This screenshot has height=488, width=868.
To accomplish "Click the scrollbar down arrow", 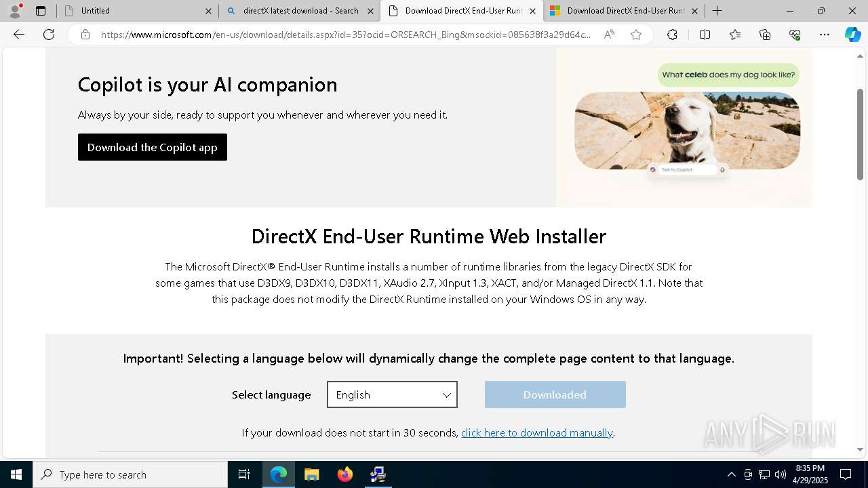I will point(860,449).
